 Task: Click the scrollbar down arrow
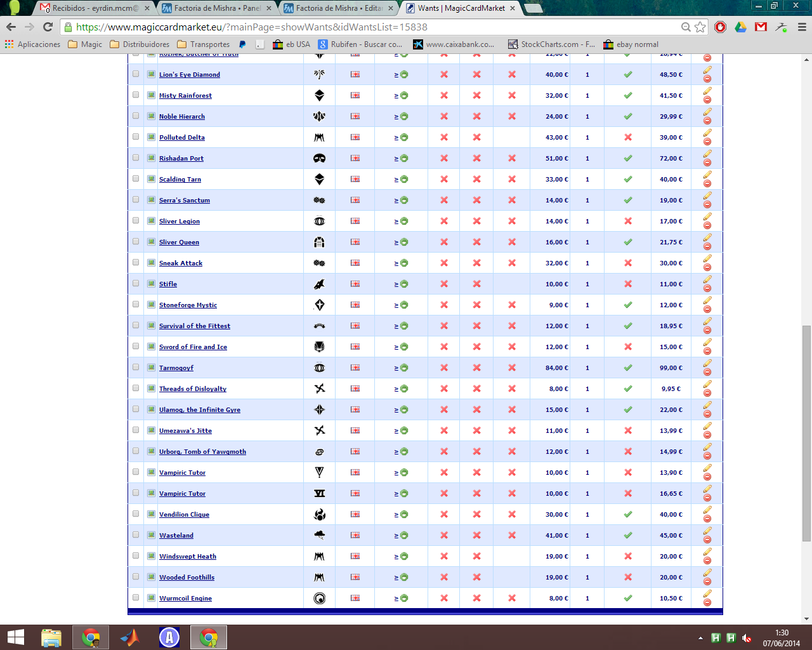(806, 619)
